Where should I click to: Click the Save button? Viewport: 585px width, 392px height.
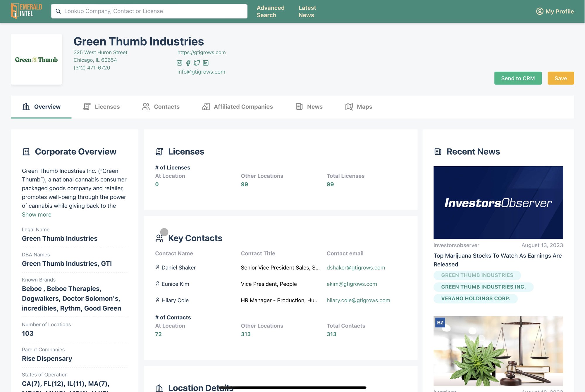pyautogui.click(x=561, y=78)
